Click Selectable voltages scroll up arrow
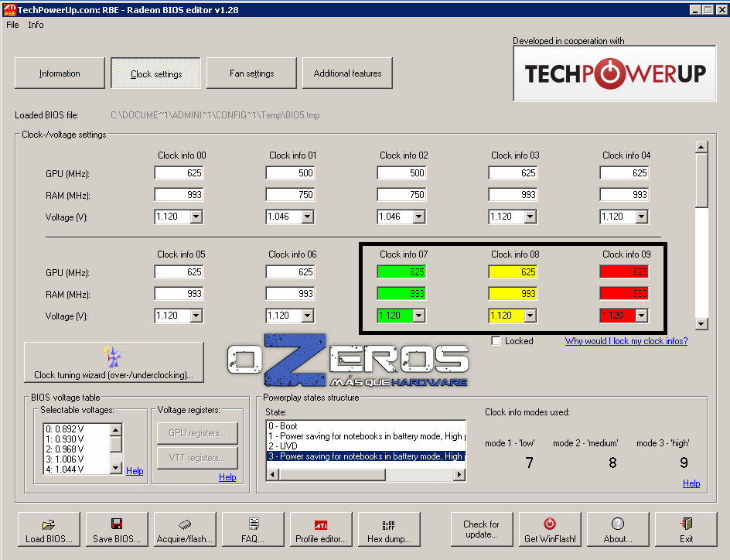Viewport: 730px width, 560px height. coord(116,429)
